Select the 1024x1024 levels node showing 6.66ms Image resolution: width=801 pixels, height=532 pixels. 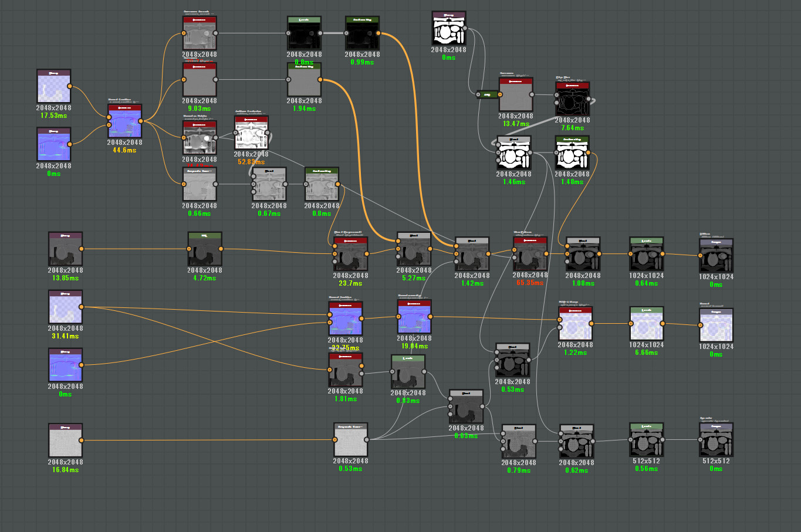tap(646, 324)
